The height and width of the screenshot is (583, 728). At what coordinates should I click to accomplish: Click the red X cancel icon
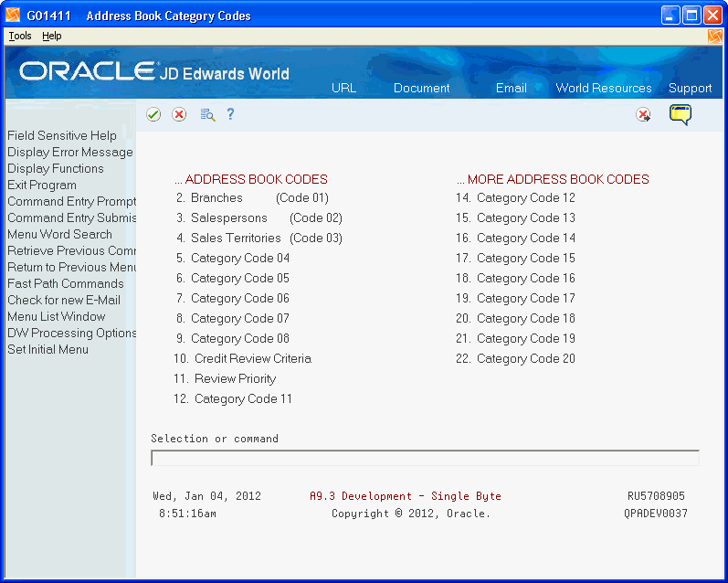[x=179, y=114]
